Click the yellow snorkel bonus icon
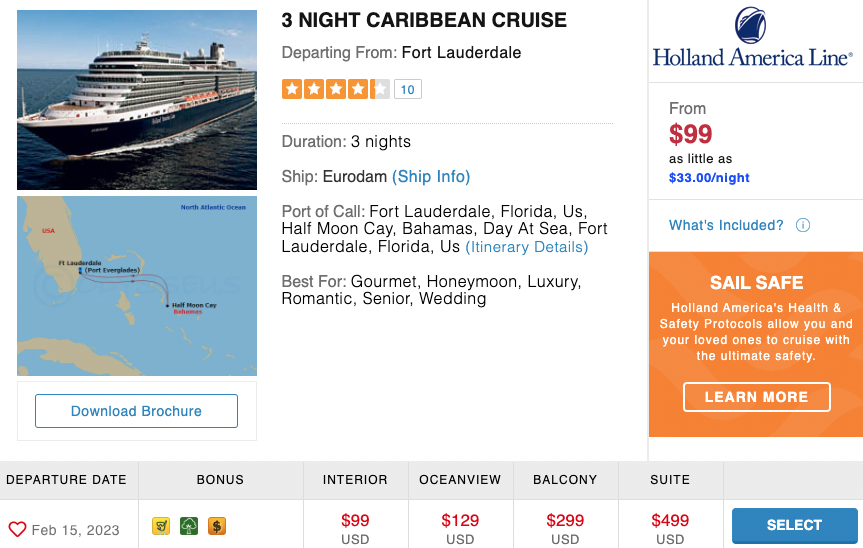 tap(161, 527)
